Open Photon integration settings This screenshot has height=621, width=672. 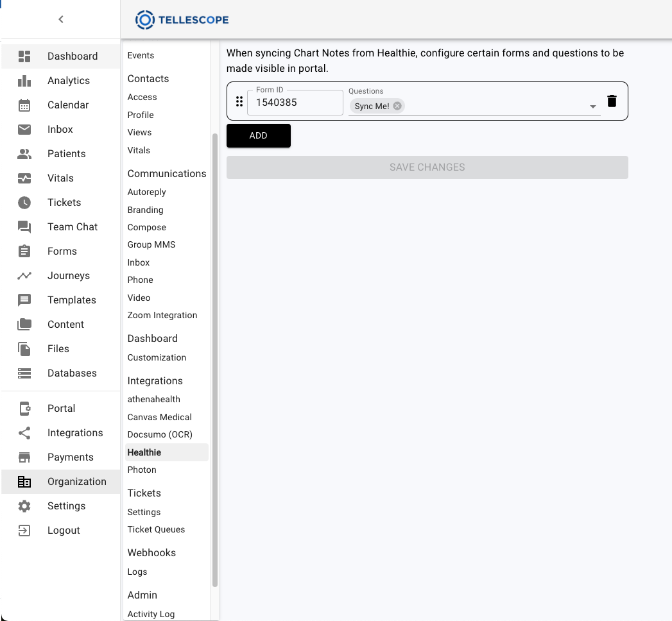pos(142,470)
